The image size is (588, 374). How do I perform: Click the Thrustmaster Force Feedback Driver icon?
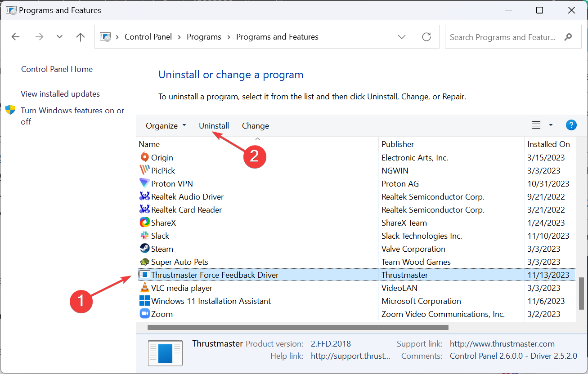144,275
